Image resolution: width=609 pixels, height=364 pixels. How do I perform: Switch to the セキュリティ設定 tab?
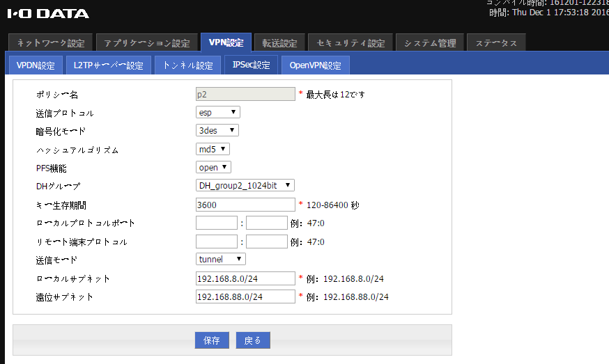[x=350, y=43]
